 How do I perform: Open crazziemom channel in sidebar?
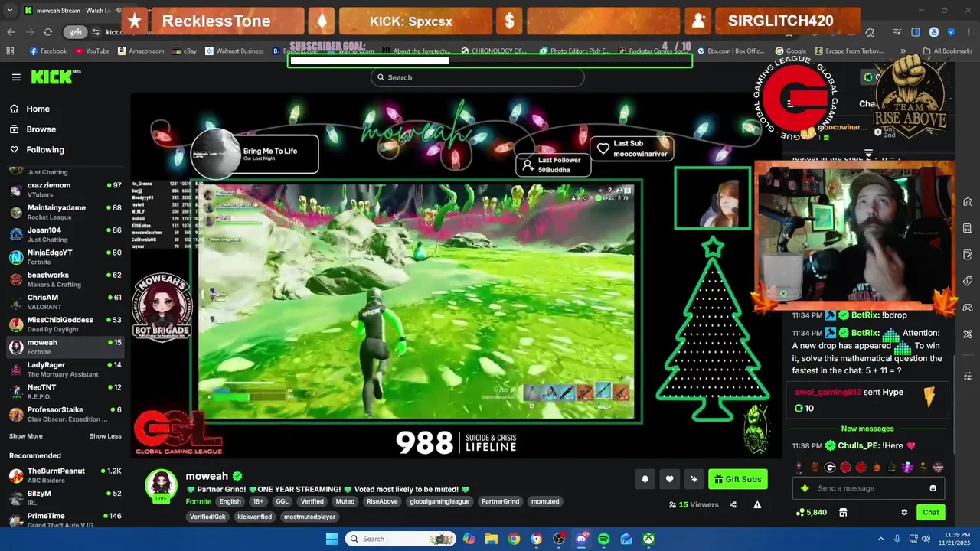click(x=64, y=190)
